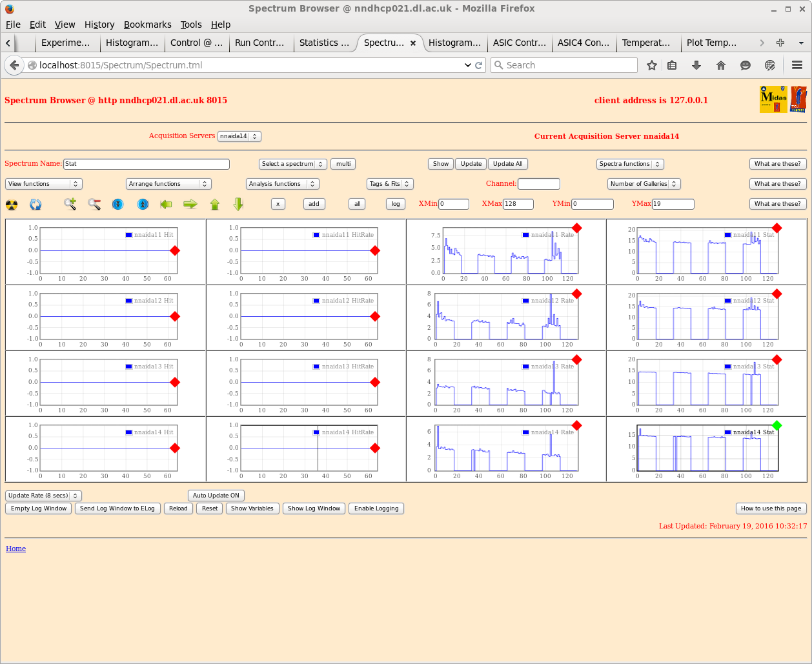Viewport: 812px width, 664px height.
Task: Click the zoom out magnifier icon
Action: [94, 204]
